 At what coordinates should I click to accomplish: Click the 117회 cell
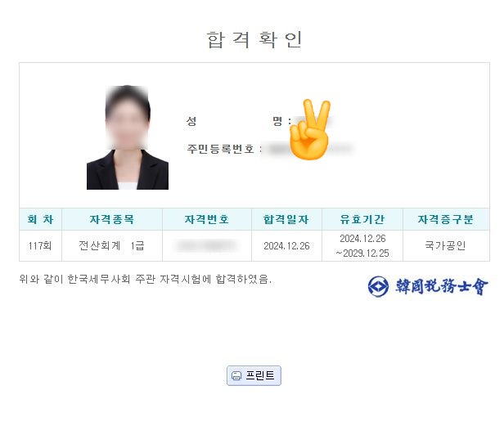pos(41,246)
